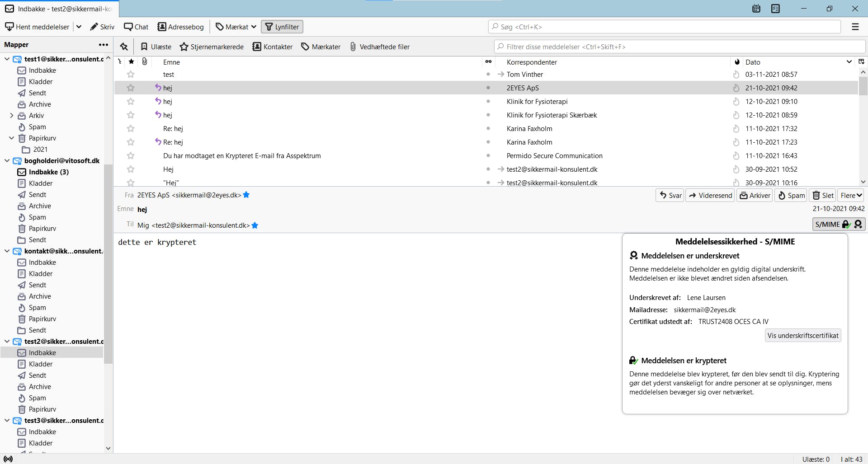The height and width of the screenshot is (464, 868).
Task: Toggle Ulæste unread filter
Action: pyautogui.click(x=156, y=47)
